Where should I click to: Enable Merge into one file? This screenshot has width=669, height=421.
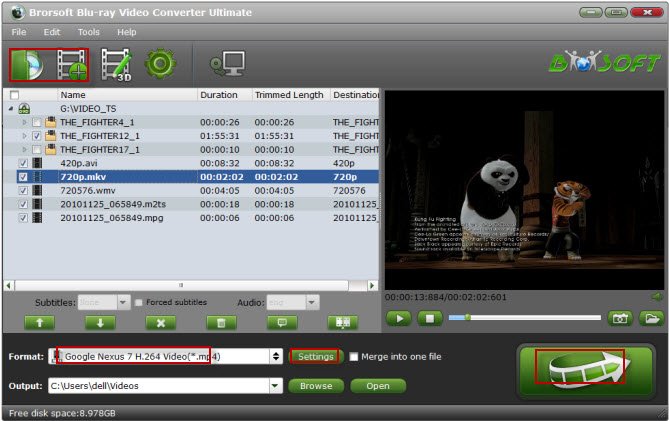tap(354, 357)
